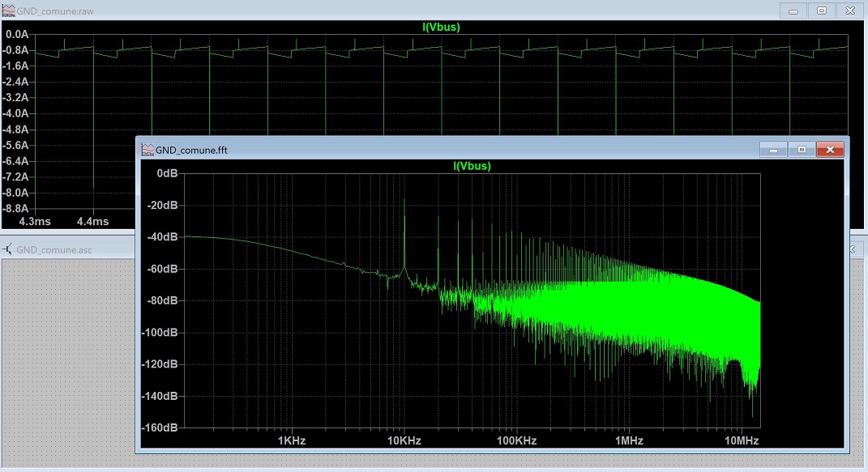Activate the GND_comune.raw title bar
Screen dimensions: 868x472
[x=324, y=11]
